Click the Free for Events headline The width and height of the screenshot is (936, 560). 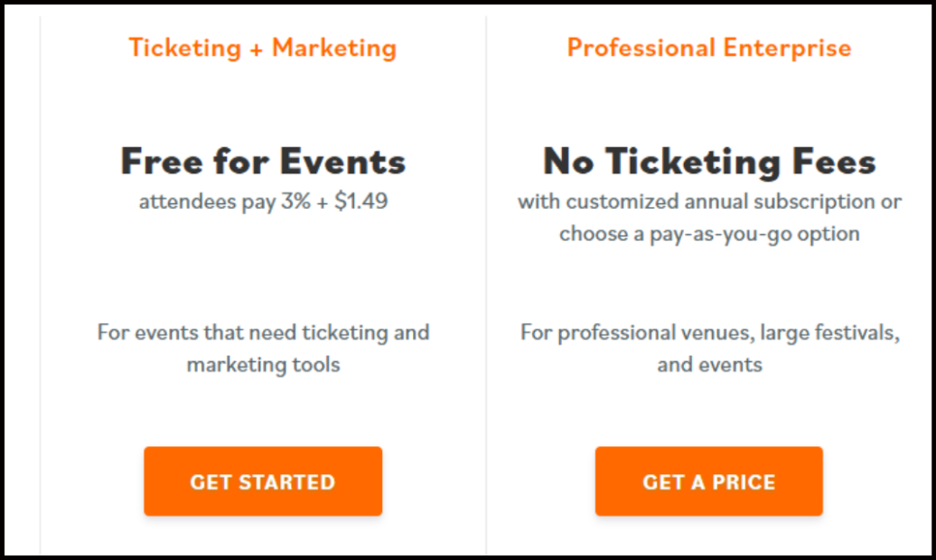point(263,162)
